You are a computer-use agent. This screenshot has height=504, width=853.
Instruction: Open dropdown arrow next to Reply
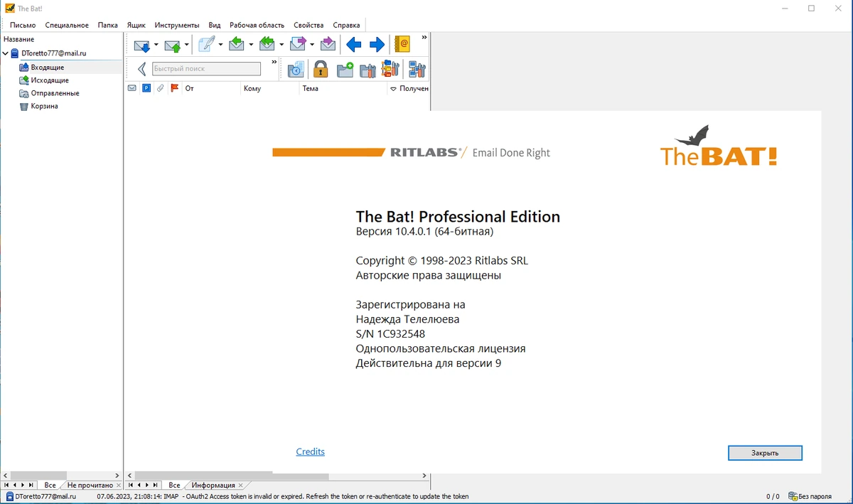pyautogui.click(x=251, y=45)
